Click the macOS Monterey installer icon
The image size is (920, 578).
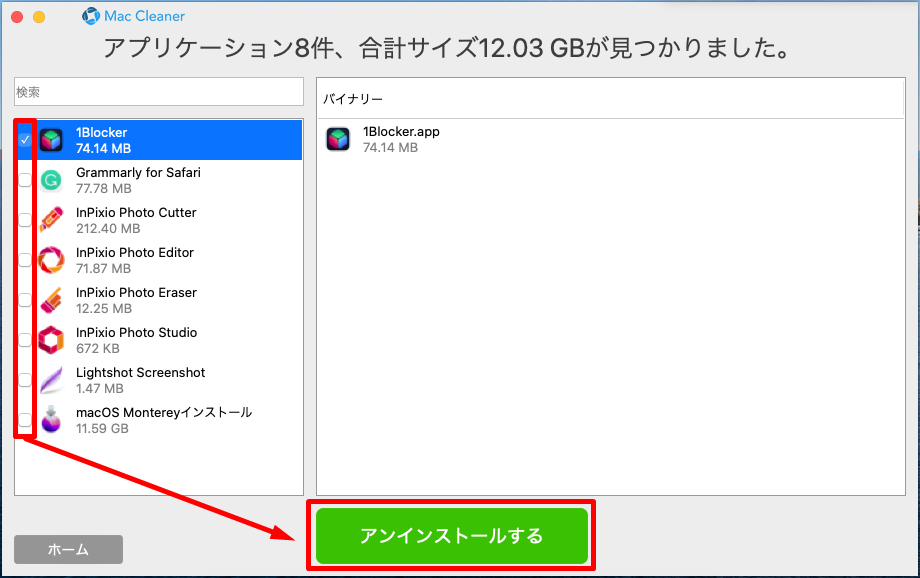point(51,420)
